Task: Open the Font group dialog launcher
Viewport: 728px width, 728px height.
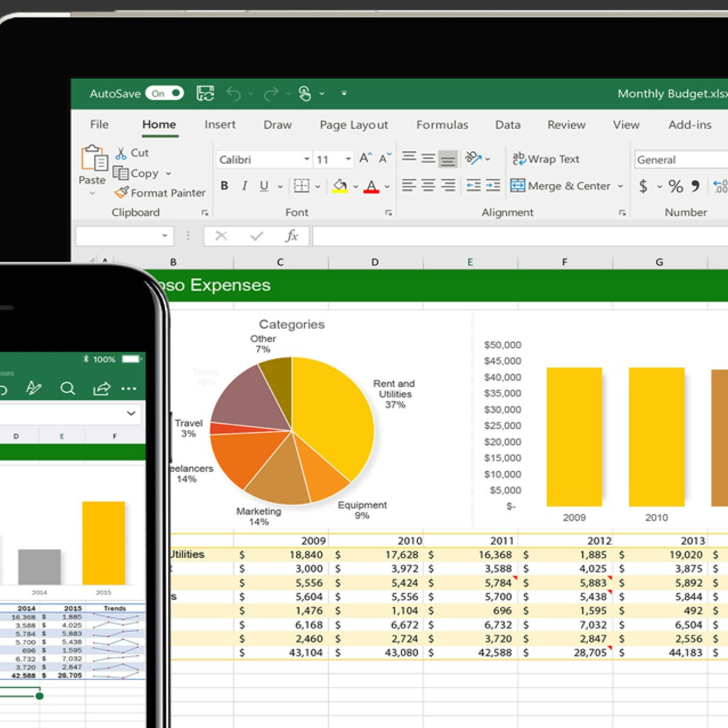Action: (x=388, y=213)
